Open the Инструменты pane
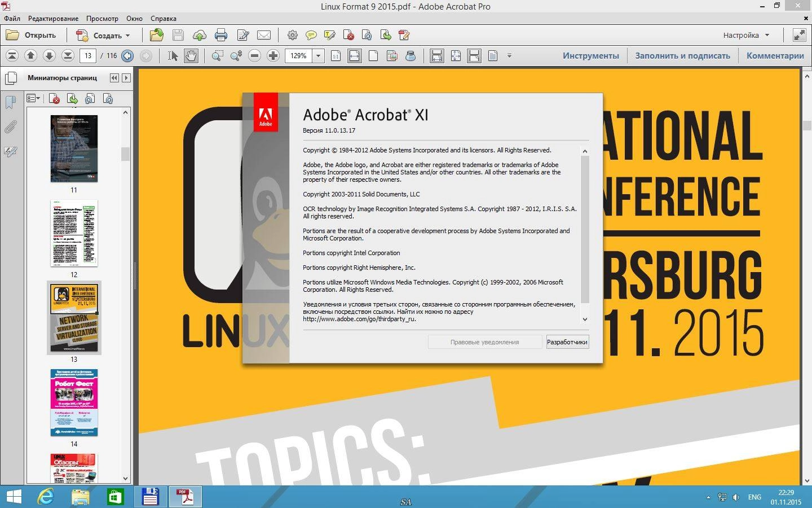 [x=590, y=55]
